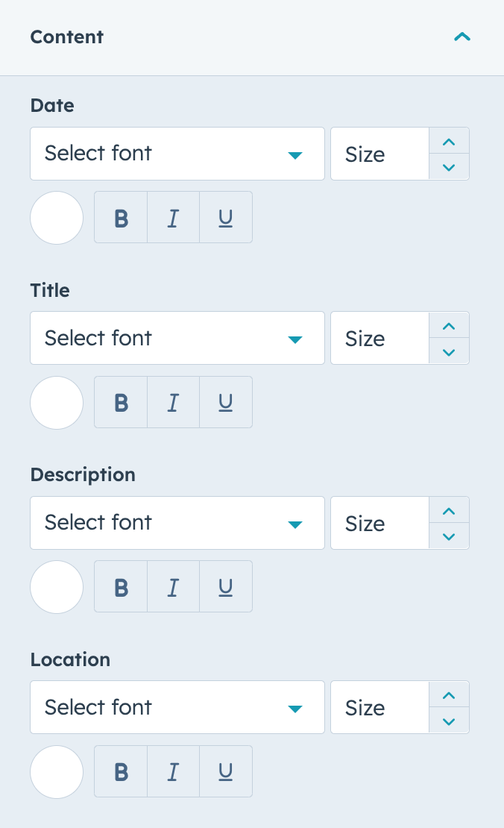This screenshot has width=504, height=828.
Task: Open the Date text color swatch
Action: (x=57, y=218)
